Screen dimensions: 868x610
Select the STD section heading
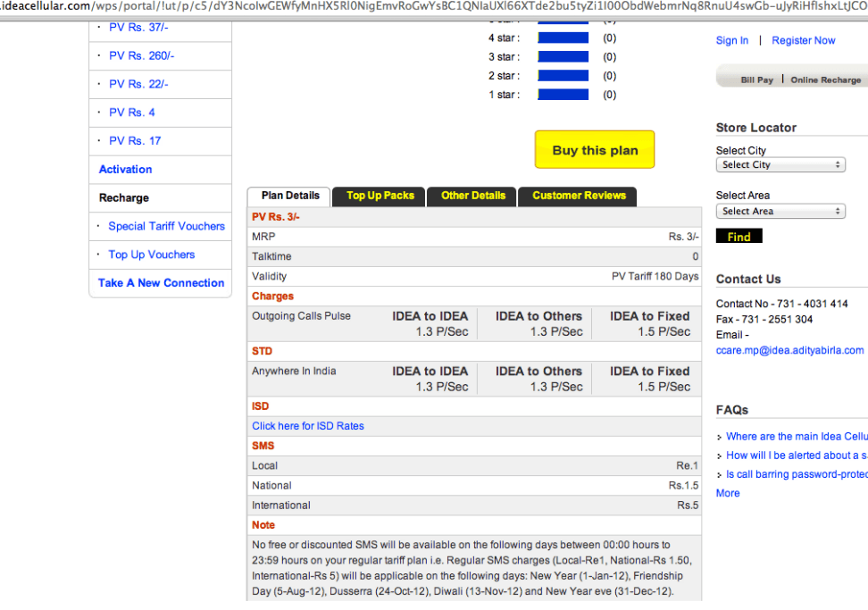coord(262,352)
